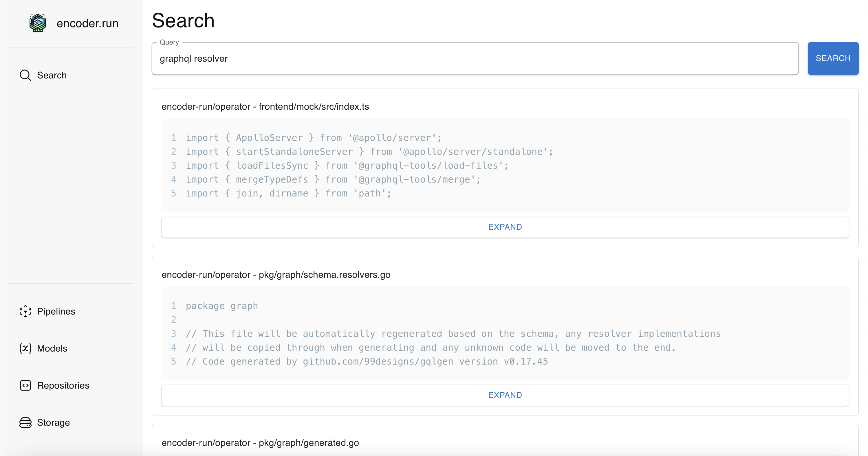Open the Models section
This screenshot has width=868, height=456.
pyautogui.click(x=52, y=348)
